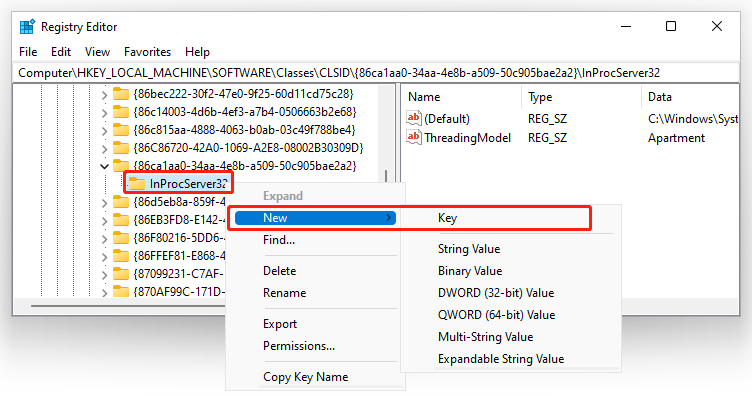Open the View menu
This screenshot has width=752, height=400.
click(x=97, y=52)
